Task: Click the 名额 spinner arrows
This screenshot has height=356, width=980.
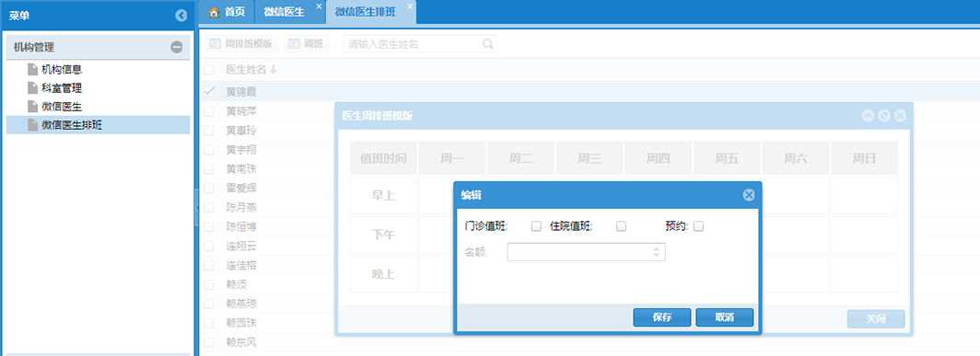Action: [656, 252]
